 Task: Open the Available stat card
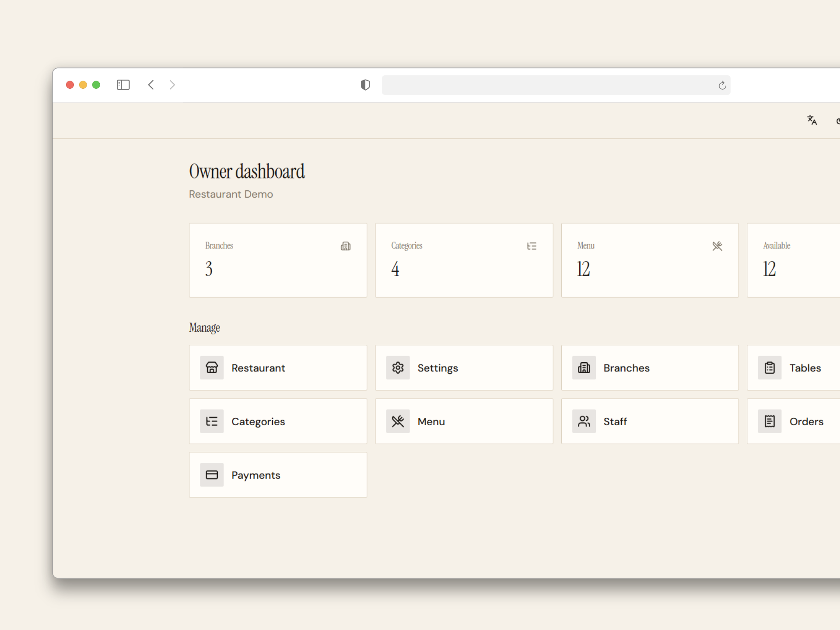(793, 260)
